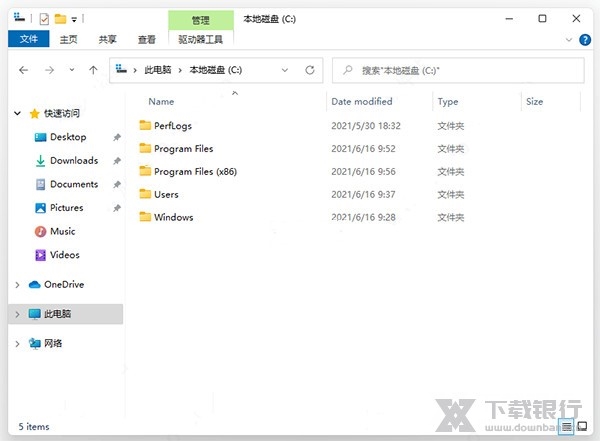Click the Users folder icon

[145, 193]
